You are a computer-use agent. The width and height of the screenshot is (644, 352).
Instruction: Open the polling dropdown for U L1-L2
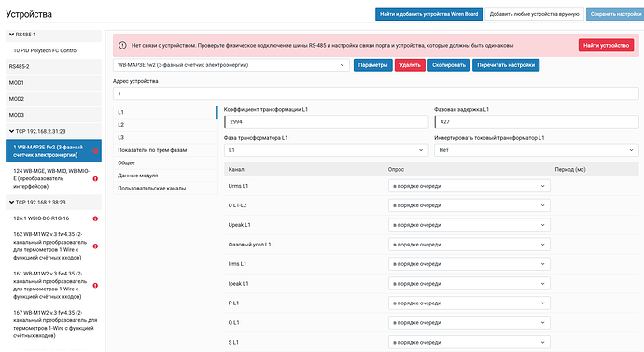[x=469, y=205]
